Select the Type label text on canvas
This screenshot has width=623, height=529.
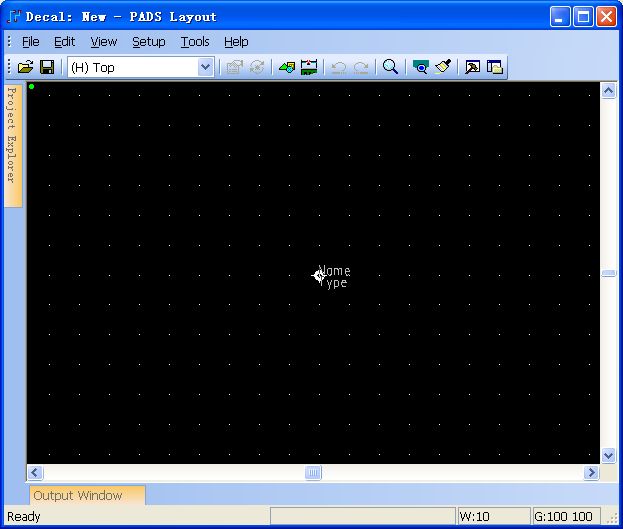click(x=334, y=283)
